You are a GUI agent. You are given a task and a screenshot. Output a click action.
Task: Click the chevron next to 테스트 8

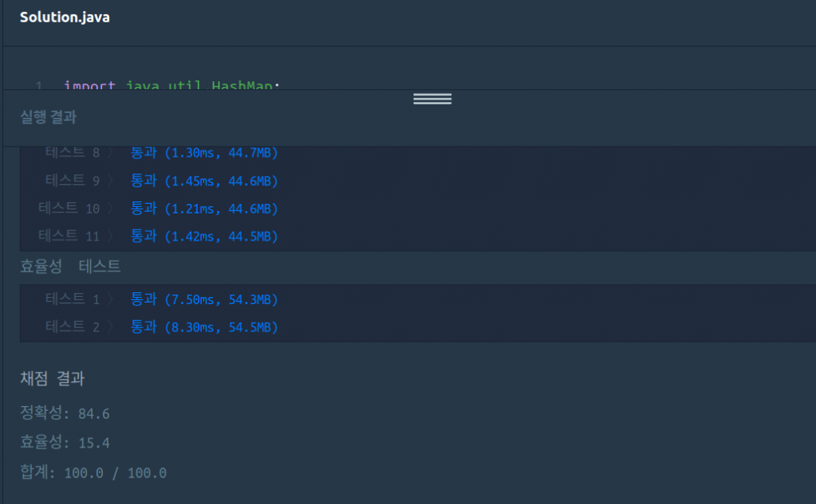[112, 154]
